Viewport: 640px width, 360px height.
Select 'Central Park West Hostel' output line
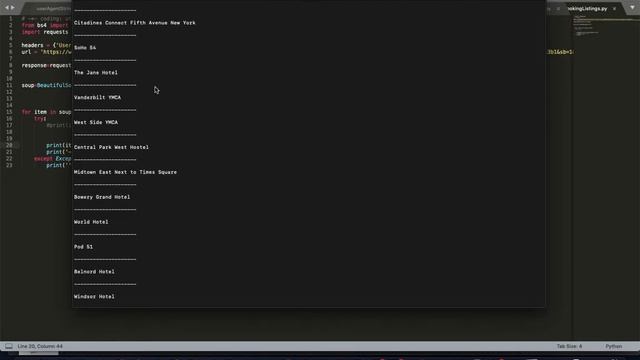[x=111, y=147]
